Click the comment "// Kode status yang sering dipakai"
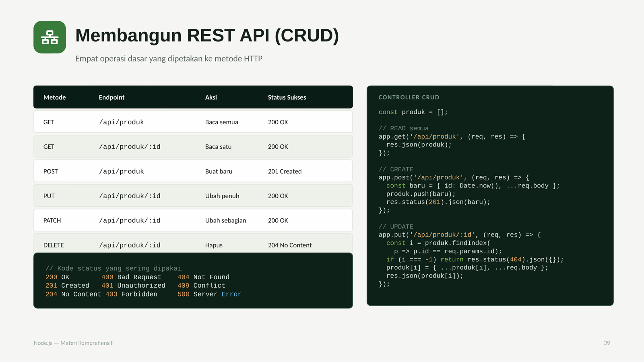 (x=114, y=269)
